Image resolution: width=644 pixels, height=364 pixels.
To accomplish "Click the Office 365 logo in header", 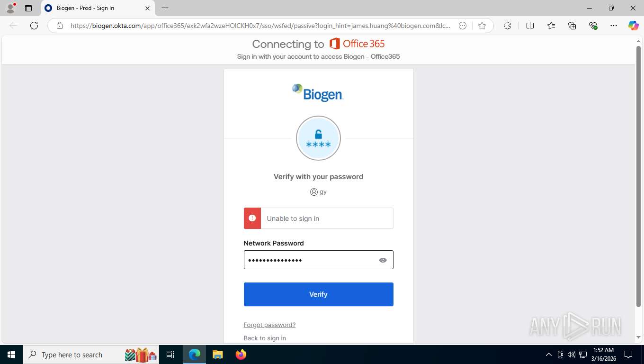I will pyautogui.click(x=357, y=44).
